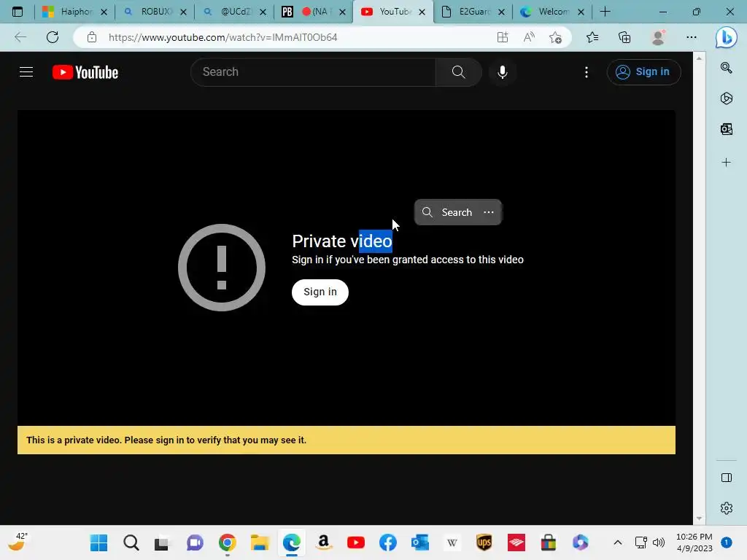Click the white Sign in button

coord(320,292)
